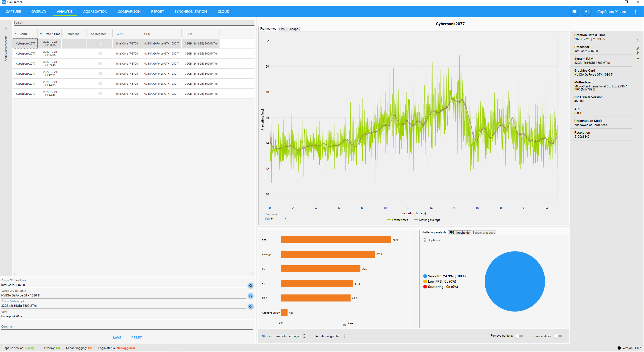This screenshot has height=352, width=644.
Task: Sort records by Date / Time column
Action: click(x=52, y=34)
